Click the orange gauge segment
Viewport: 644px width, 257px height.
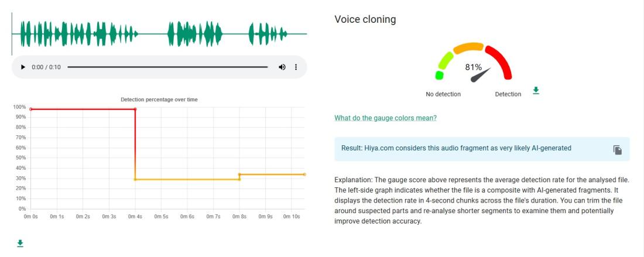[468, 47]
